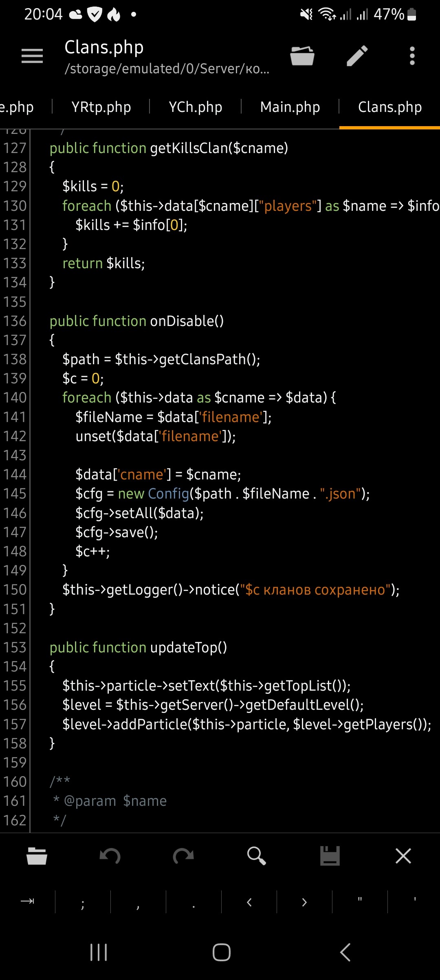The width and height of the screenshot is (440, 980).
Task: Tap the open folder icon in top bar
Action: [x=302, y=56]
